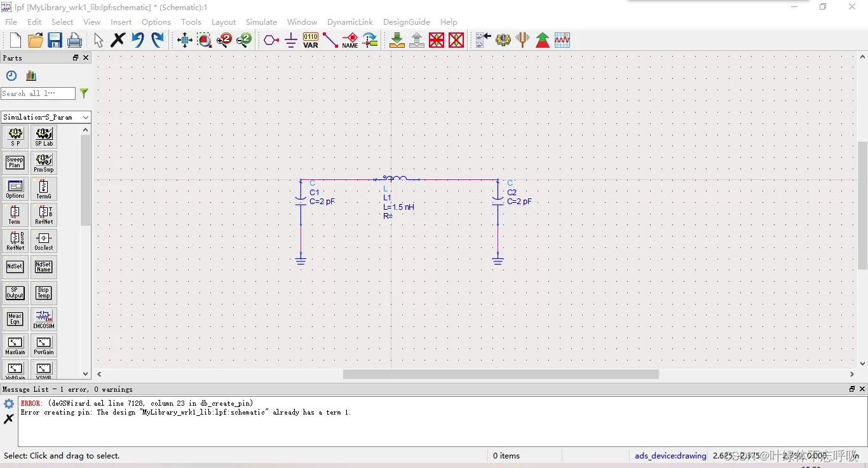Viewport: 868px width, 468px height.
Task: Push into hierarchy with the down arrow icon
Action: coord(397,40)
